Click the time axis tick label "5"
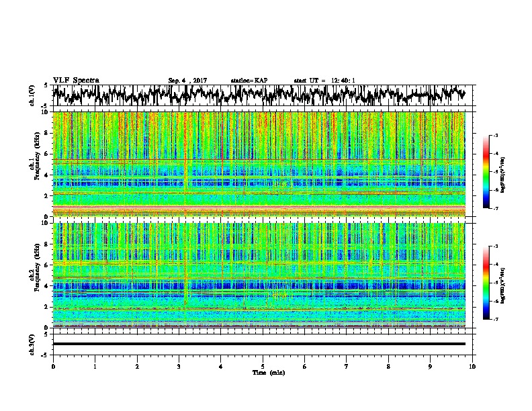Image resolution: width=532 pixels, height=411 pixels. tap(263, 367)
